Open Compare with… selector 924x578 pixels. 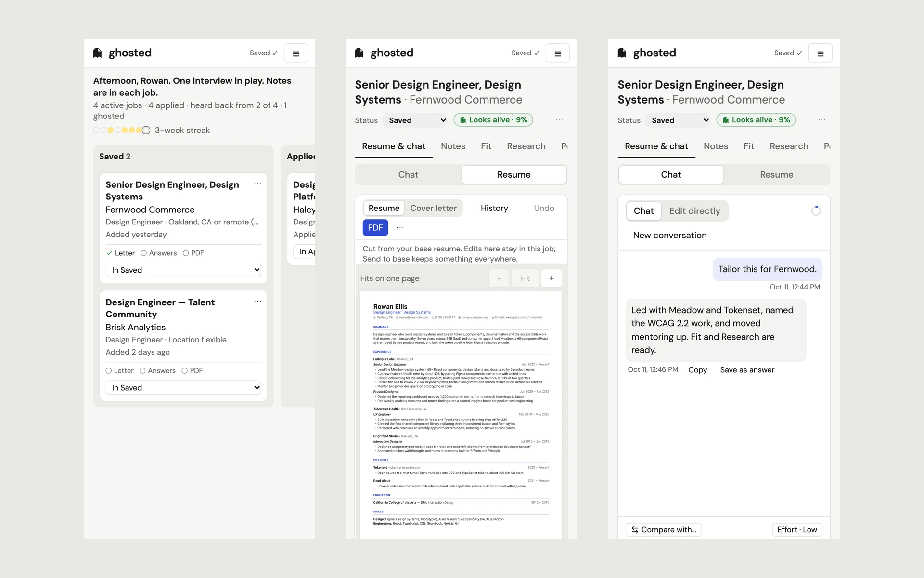[x=664, y=530]
